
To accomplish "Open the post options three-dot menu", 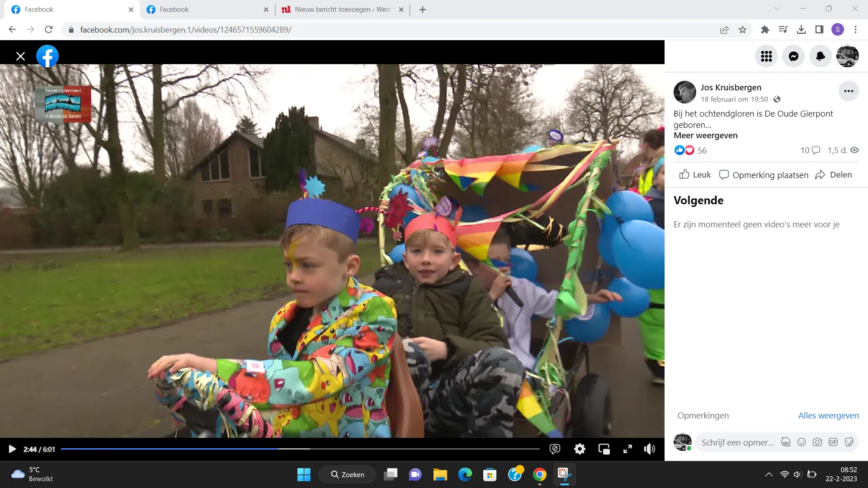I will point(849,91).
